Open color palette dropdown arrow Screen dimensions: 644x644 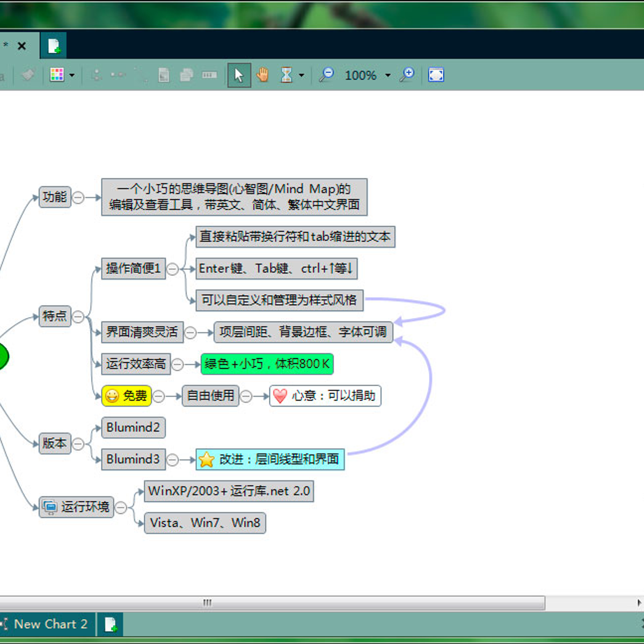72,76
